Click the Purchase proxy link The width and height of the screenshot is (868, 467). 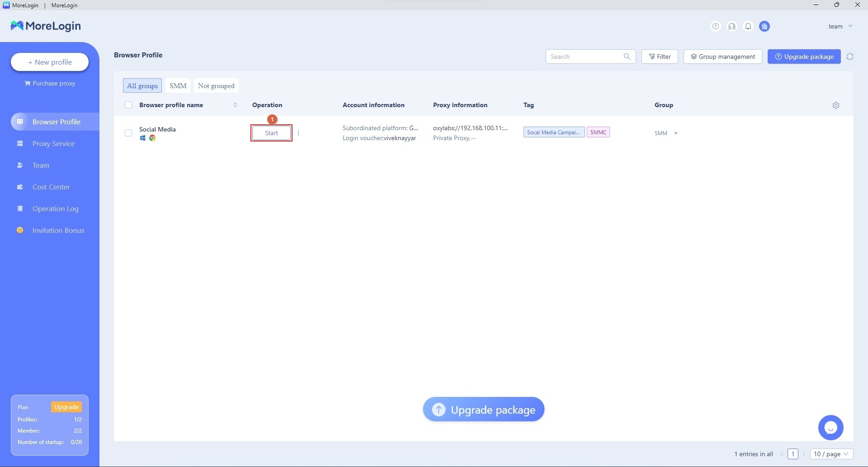click(50, 83)
